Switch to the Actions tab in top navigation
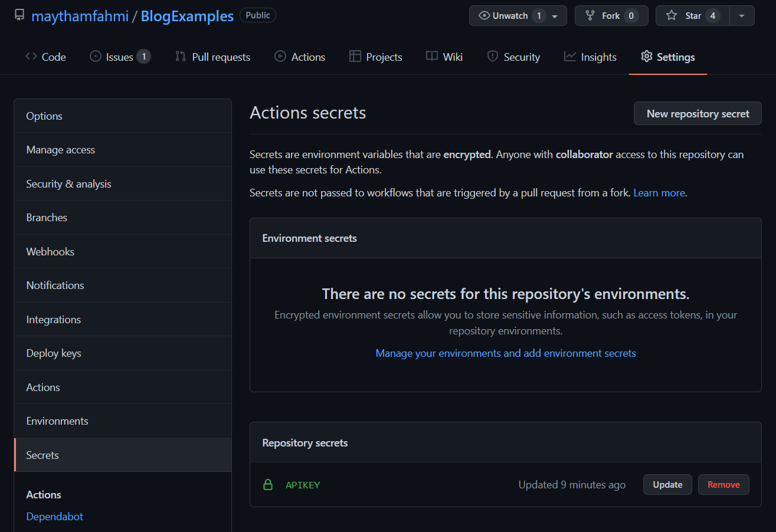Viewport: 776px width, 532px height. (x=300, y=57)
